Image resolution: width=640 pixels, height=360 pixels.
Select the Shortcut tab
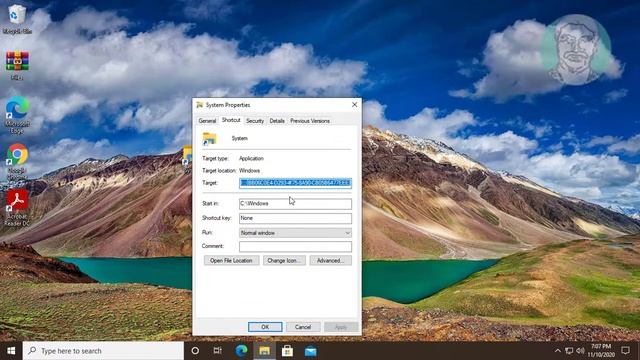point(231,120)
